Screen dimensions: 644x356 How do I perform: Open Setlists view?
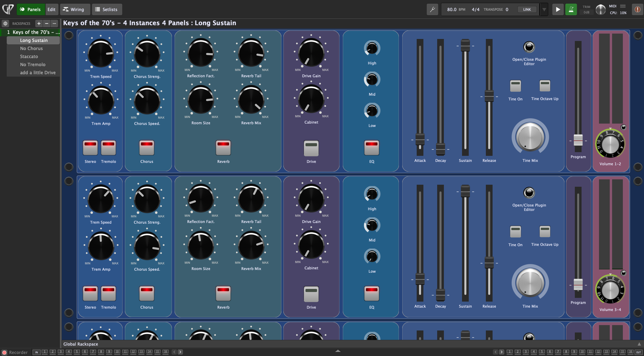[107, 9]
